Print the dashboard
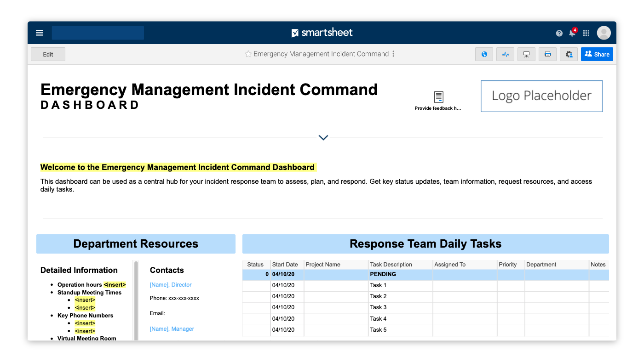This screenshot has width=644, height=362. tap(547, 54)
